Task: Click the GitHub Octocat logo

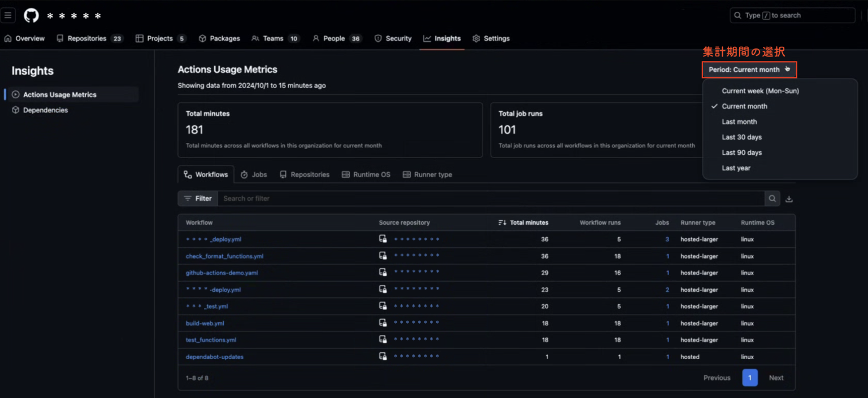Action: click(x=32, y=16)
